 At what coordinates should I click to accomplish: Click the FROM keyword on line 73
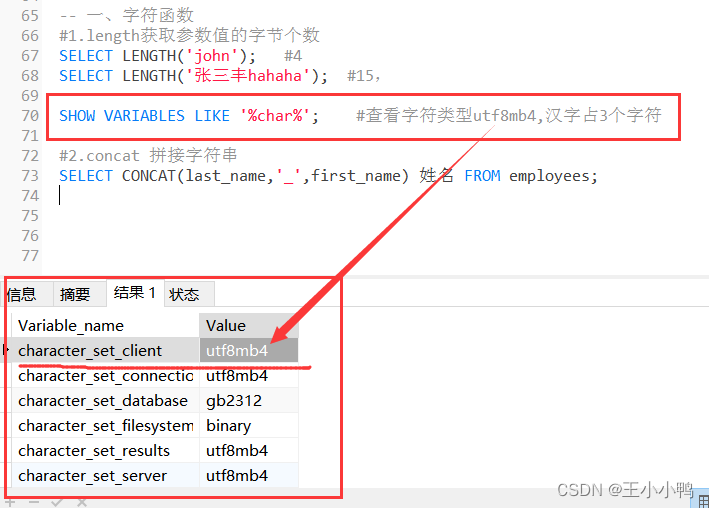pyautogui.click(x=482, y=176)
